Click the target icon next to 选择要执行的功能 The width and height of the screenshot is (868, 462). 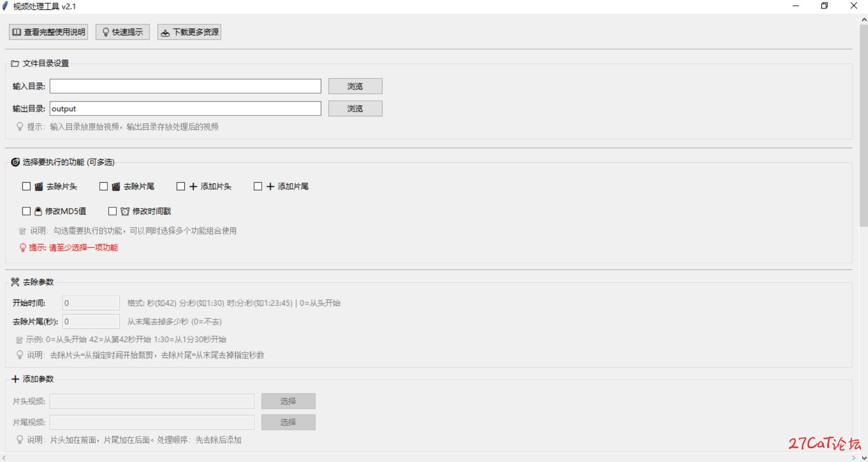(15, 162)
